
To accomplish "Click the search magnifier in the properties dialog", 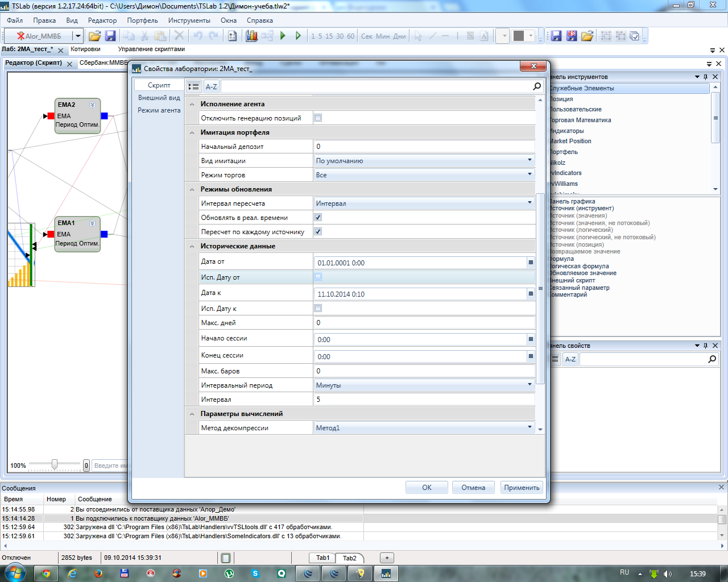I will tap(537, 86).
